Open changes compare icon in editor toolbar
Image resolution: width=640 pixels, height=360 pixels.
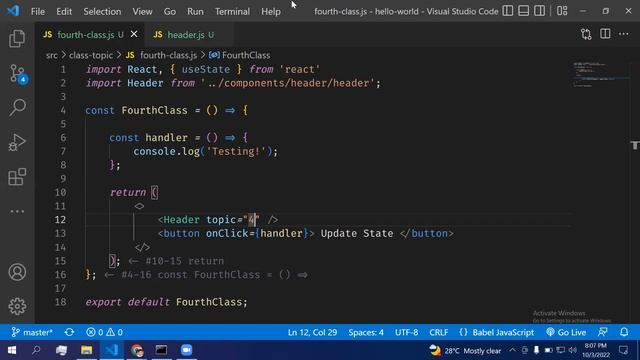(x=586, y=34)
